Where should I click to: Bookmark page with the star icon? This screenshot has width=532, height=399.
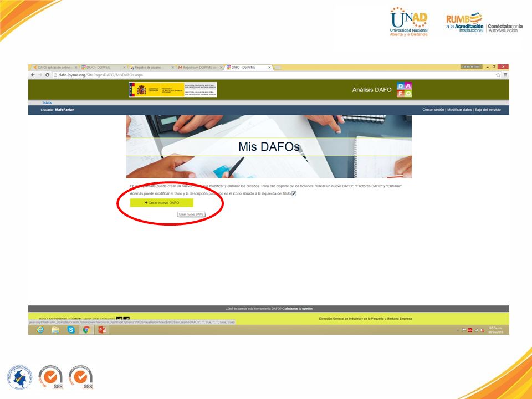click(498, 75)
